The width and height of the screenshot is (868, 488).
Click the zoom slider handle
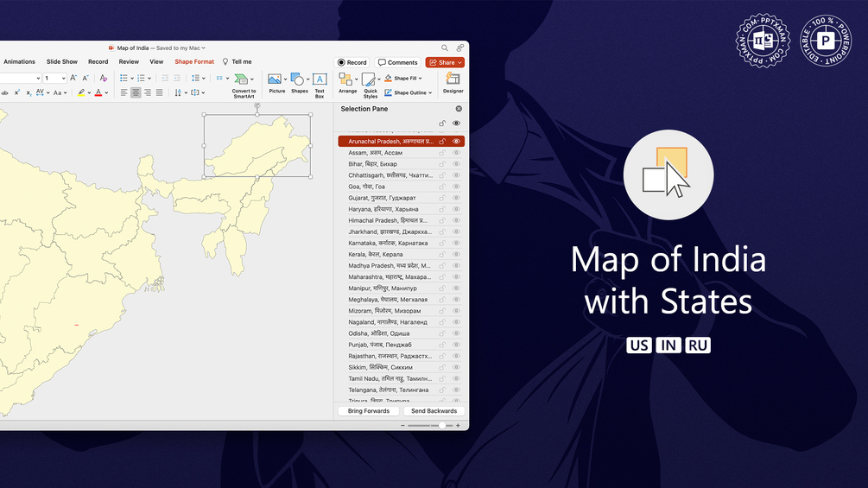coord(441,426)
